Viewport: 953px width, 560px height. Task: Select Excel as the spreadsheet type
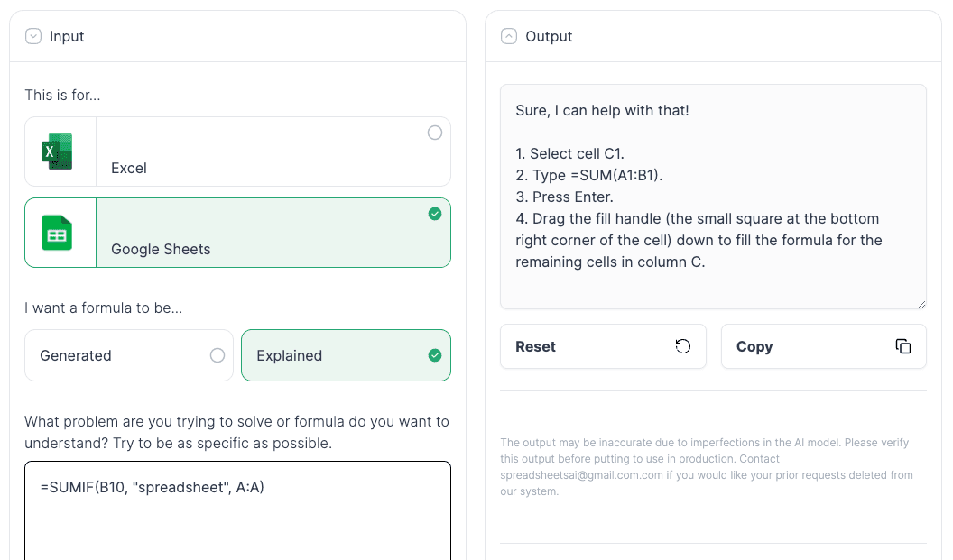click(237, 151)
